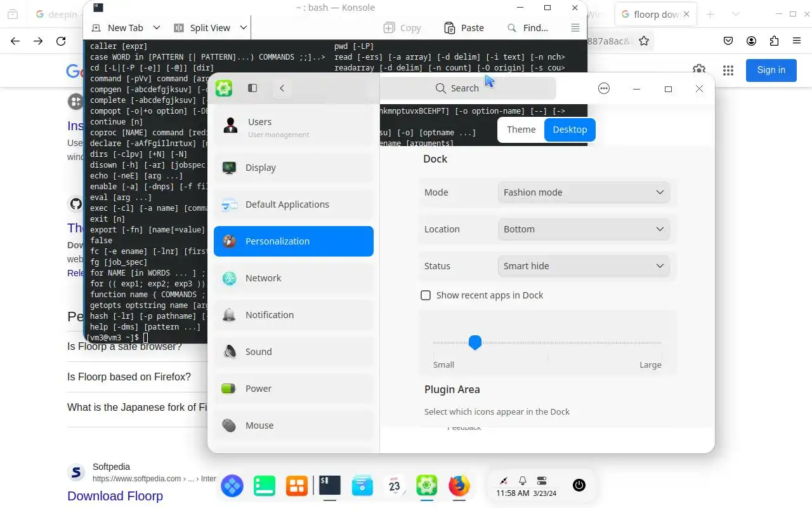812x508 pixels.
Task: Click the clock showing 11:58 AM in dock
Action: click(x=513, y=493)
